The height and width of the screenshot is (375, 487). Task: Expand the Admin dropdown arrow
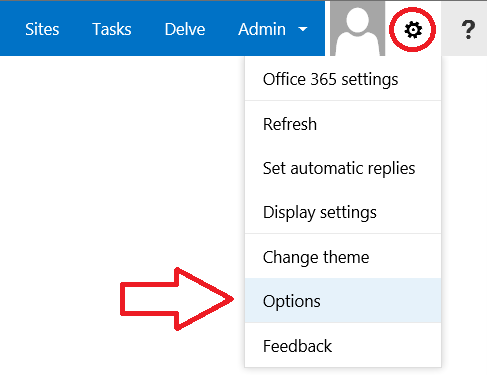[303, 29]
